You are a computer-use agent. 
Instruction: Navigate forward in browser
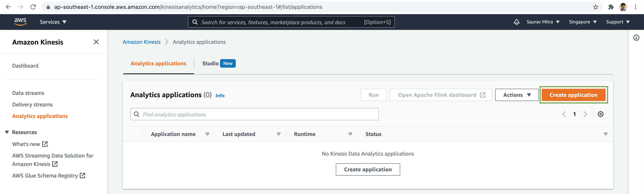pyautogui.click(x=21, y=7)
